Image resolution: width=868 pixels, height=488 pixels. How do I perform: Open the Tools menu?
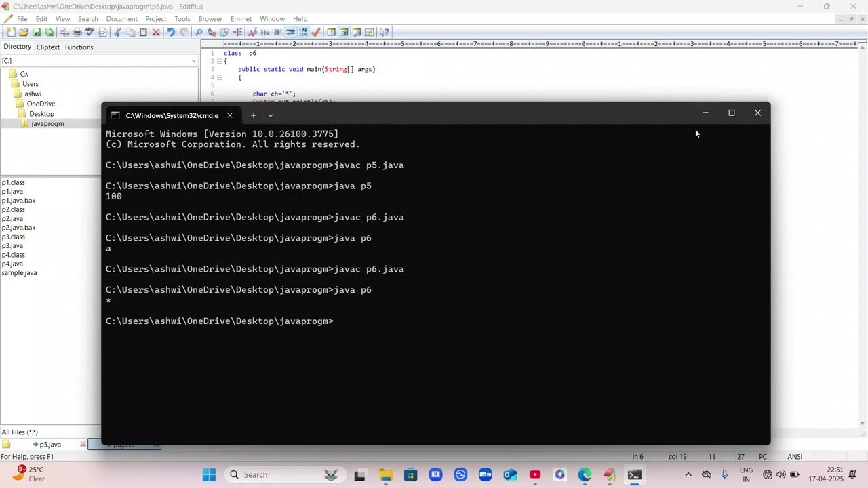[x=182, y=19]
